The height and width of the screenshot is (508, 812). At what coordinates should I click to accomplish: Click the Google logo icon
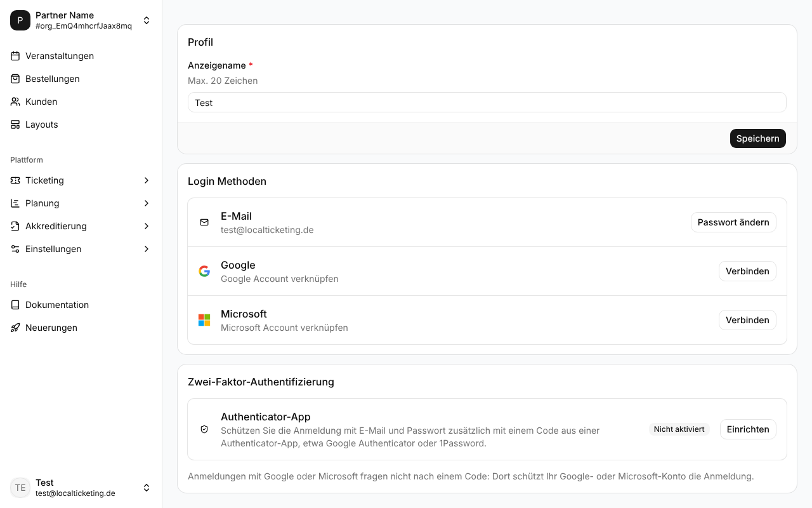click(204, 271)
